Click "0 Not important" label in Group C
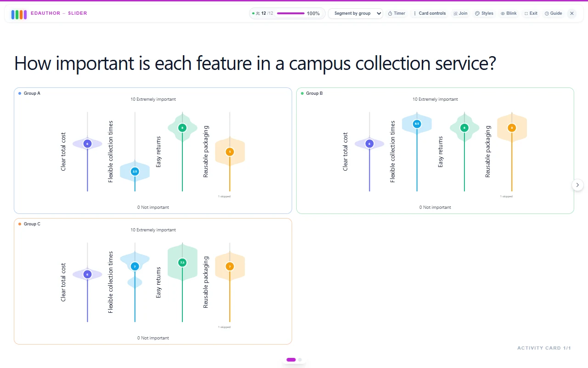 click(153, 338)
